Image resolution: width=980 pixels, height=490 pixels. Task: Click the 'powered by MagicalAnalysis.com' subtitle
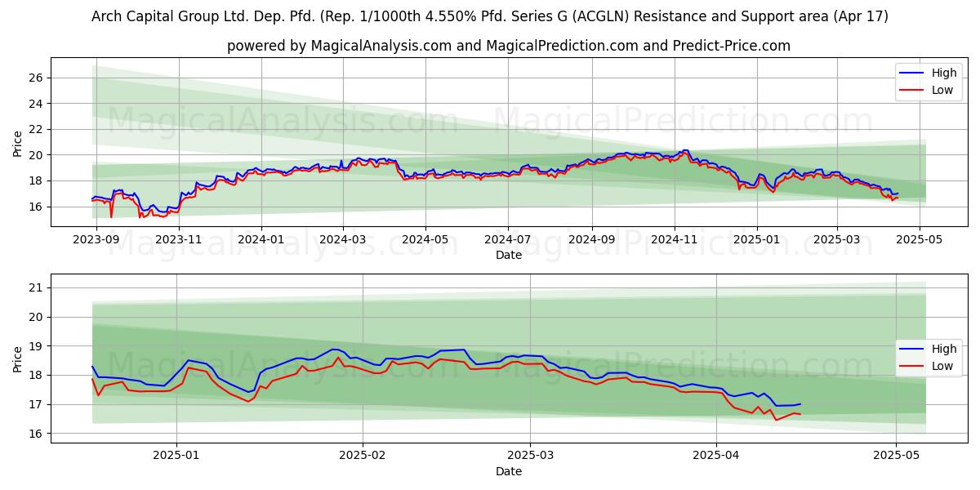click(x=508, y=46)
